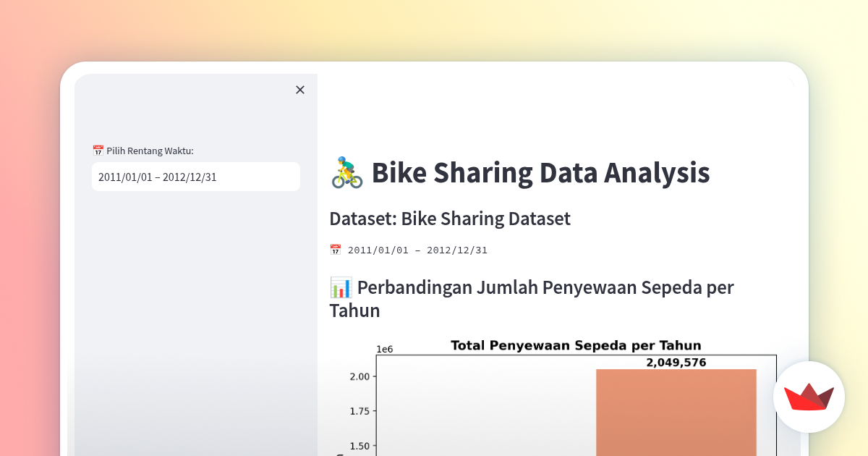Click the Streamlit crown logo

[809, 397]
